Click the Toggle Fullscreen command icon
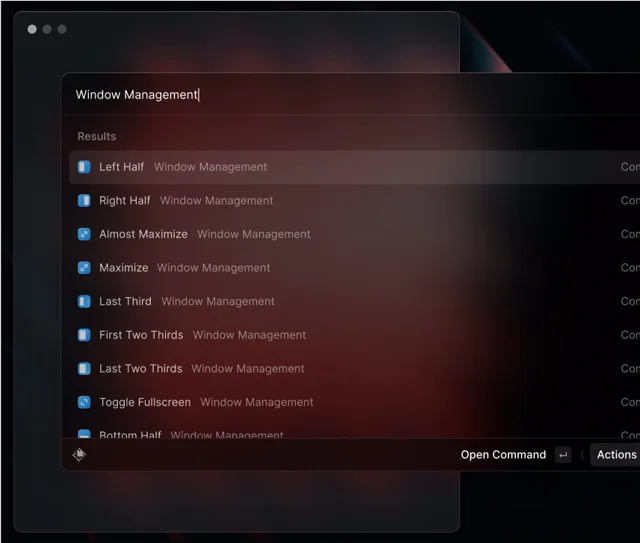Image resolution: width=640 pixels, height=543 pixels. (84, 402)
